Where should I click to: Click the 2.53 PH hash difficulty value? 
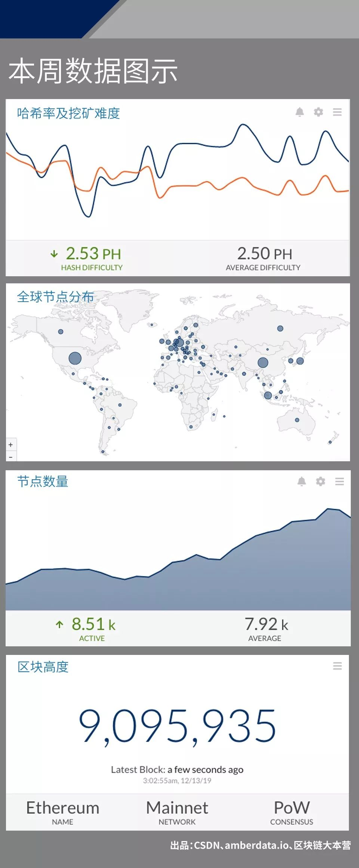[x=93, y=253]
